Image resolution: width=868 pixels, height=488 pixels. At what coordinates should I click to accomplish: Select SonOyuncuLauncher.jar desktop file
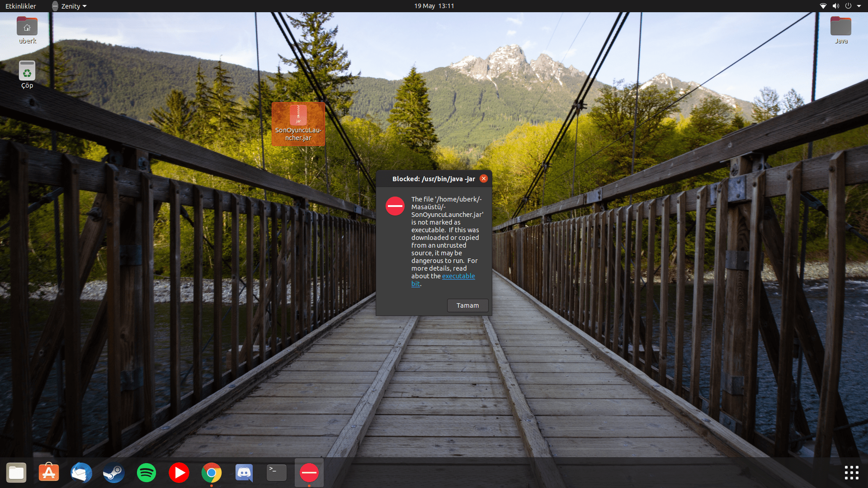coord(298,123)
